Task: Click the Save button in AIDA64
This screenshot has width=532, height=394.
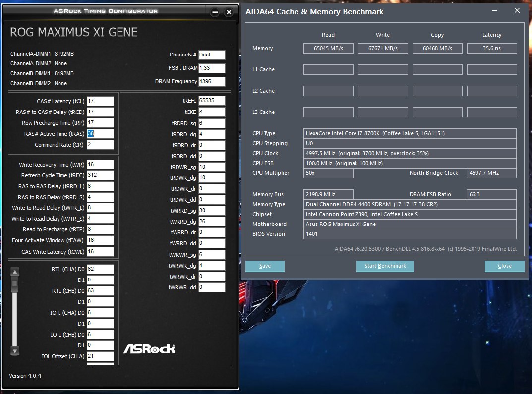Action: [265, 266]
